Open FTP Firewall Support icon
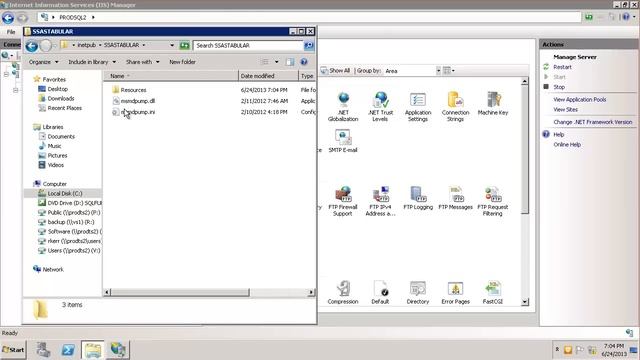Screen dimensions: 640x360 pos(343,201)
